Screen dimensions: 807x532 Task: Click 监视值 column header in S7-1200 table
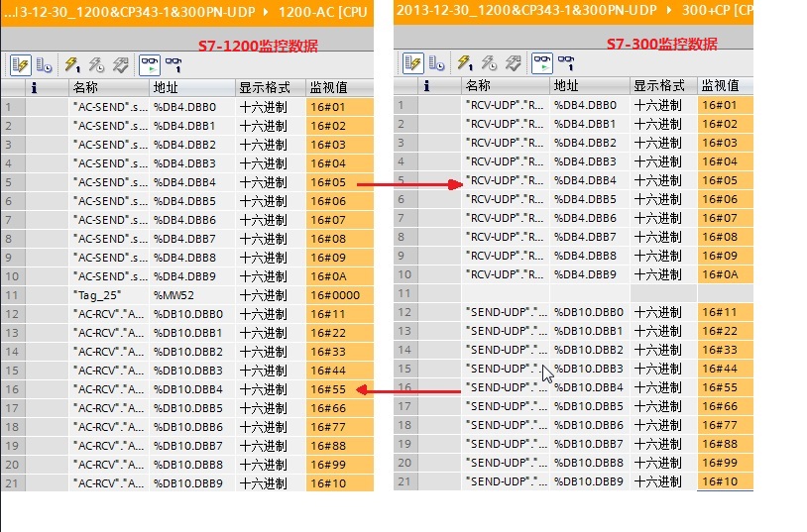click(340, 87)
